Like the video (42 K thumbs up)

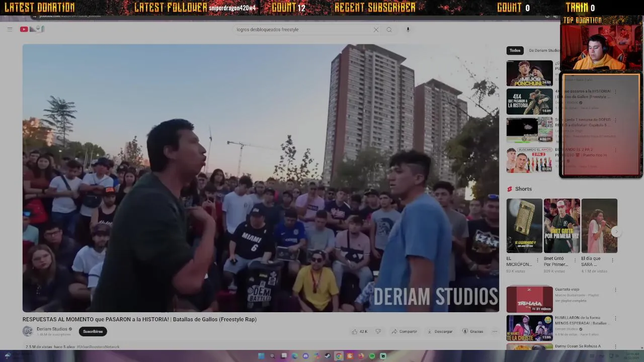(360, 331)
